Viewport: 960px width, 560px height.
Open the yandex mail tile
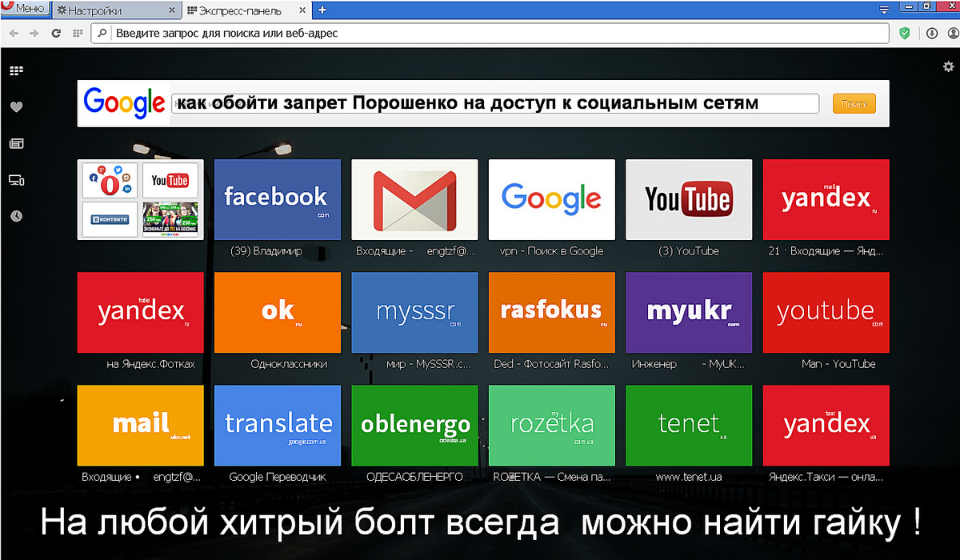[x=826, y=199]
